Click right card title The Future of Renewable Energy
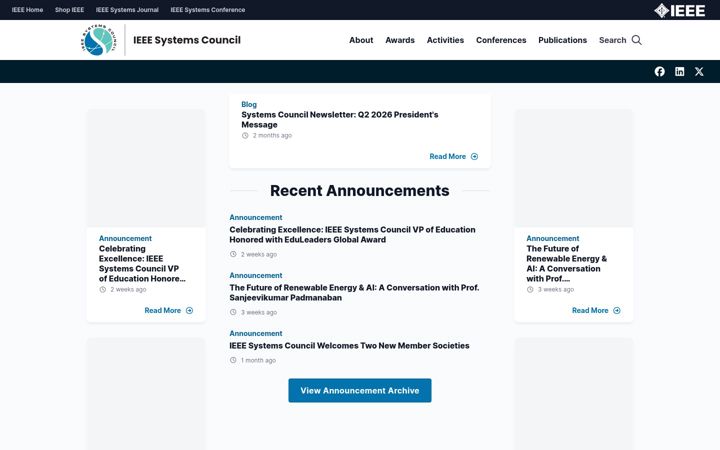 567,264
